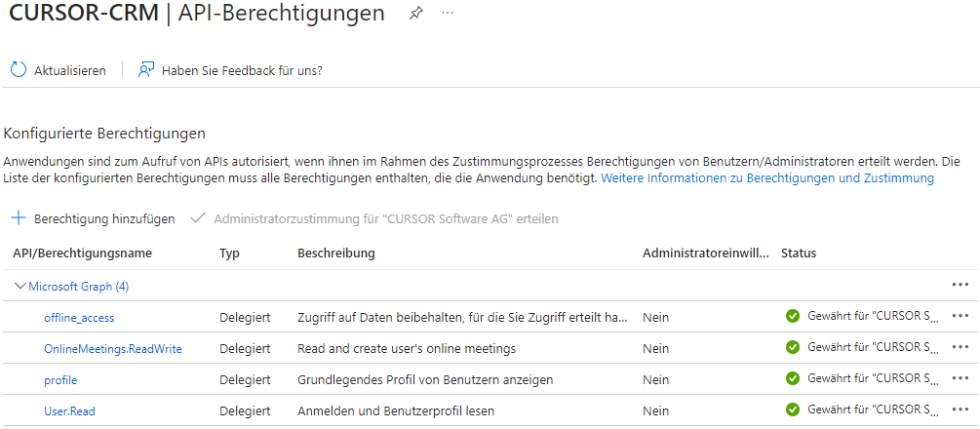This screenshot has width=980, height=429.
Task: Open more options for User.Read row
Action: [960, 409]
